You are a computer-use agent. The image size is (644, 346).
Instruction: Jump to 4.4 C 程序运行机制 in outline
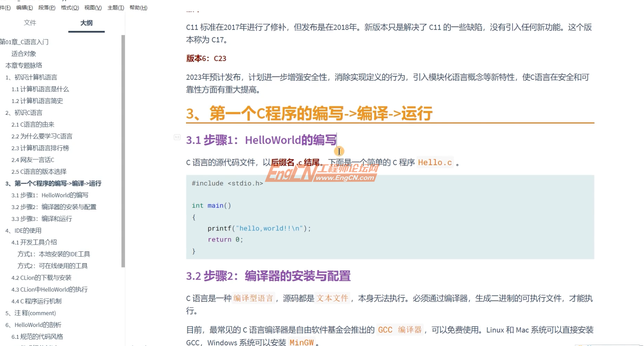tap(36, 301)
